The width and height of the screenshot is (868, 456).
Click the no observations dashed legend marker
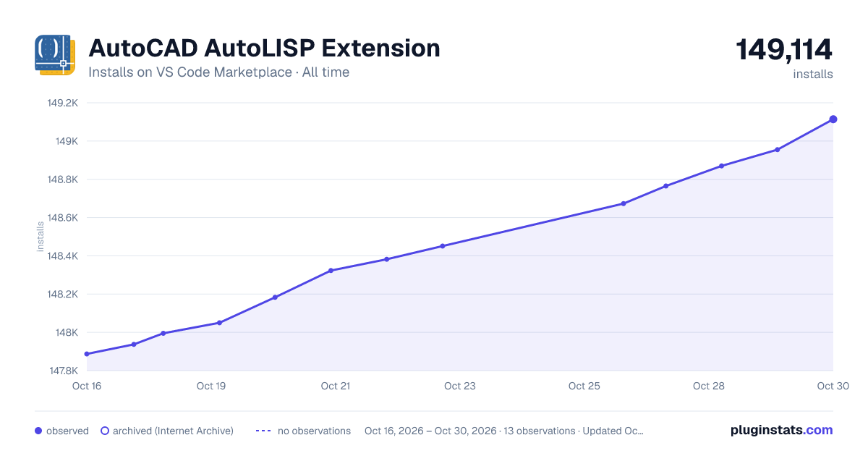[x=263, y=431]
